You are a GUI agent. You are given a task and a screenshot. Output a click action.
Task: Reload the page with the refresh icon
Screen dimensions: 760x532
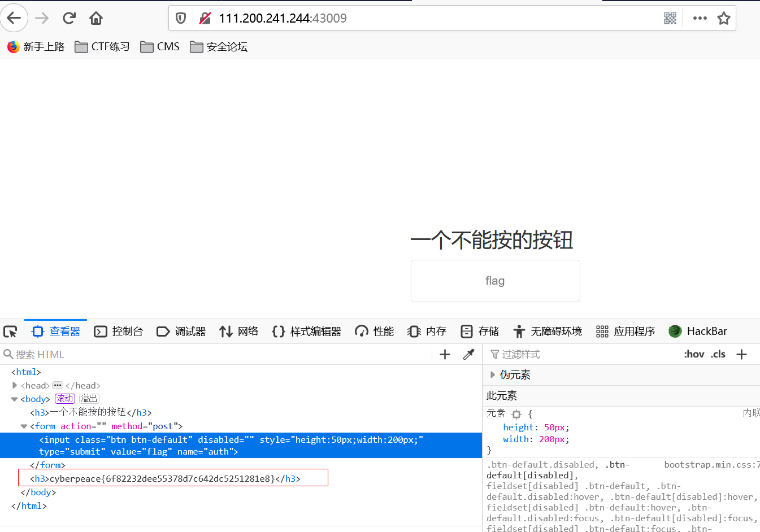(x=69, y=18)
